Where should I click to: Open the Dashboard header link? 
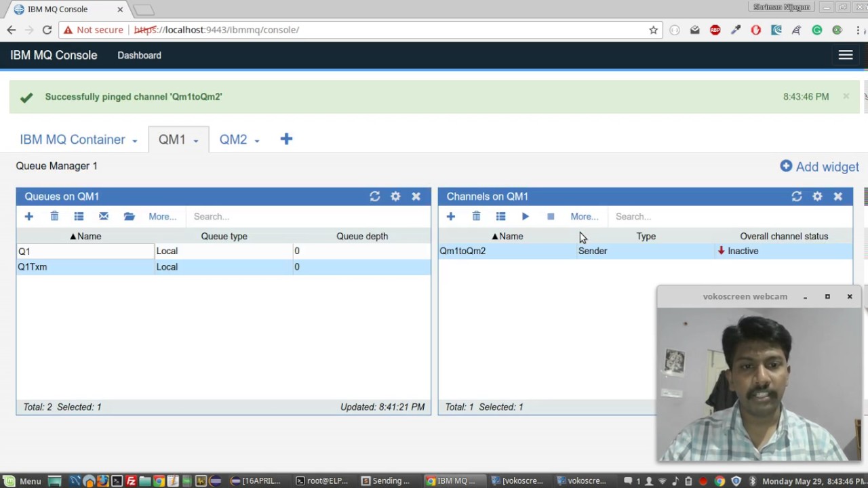139,56
